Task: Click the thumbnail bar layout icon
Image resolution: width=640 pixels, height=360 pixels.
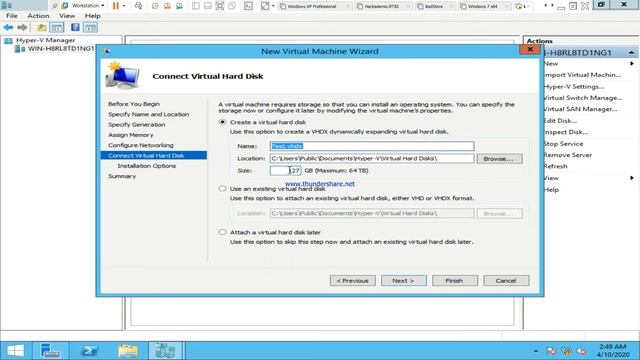Action: click(x=208, y=6)
